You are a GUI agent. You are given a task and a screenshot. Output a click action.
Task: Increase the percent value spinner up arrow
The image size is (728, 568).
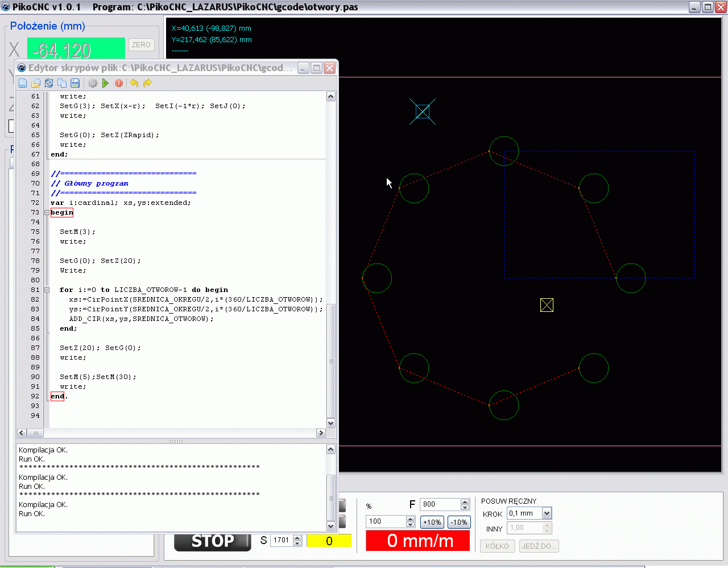(x=411, y=518)
